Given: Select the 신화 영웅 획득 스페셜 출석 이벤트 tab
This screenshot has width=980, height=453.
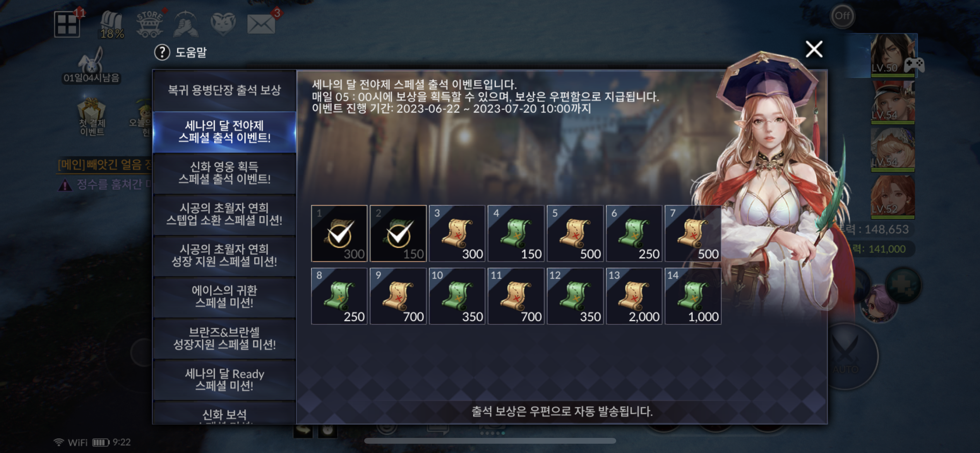Looking at the screenshot, I should point(224,173).
